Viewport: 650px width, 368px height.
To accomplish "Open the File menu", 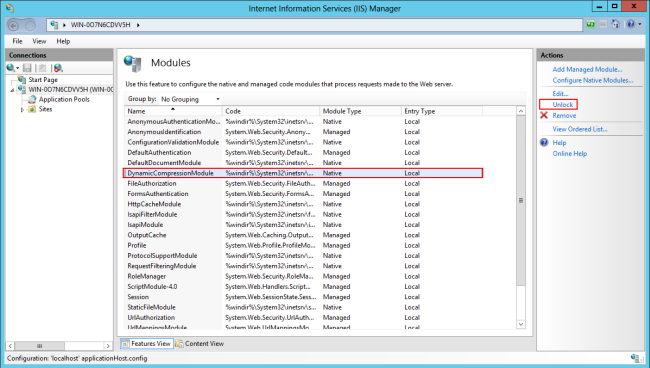I will click(17, 41).
